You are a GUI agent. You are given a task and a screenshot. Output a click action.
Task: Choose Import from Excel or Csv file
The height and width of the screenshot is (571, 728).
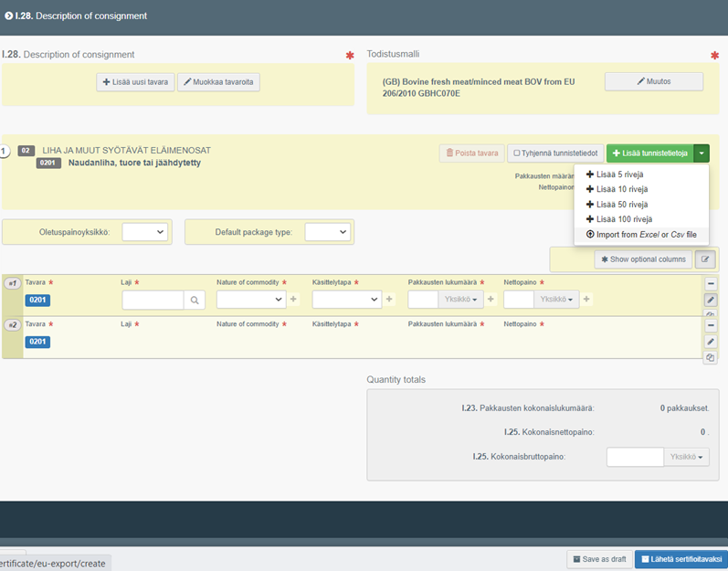pos(640,235)
